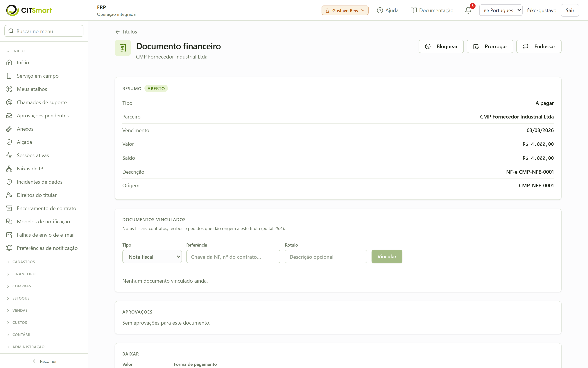The width and height of the screenshot is (588, 368).
Task: Click the Serviço em campo icon
Action: coord(9,76)
